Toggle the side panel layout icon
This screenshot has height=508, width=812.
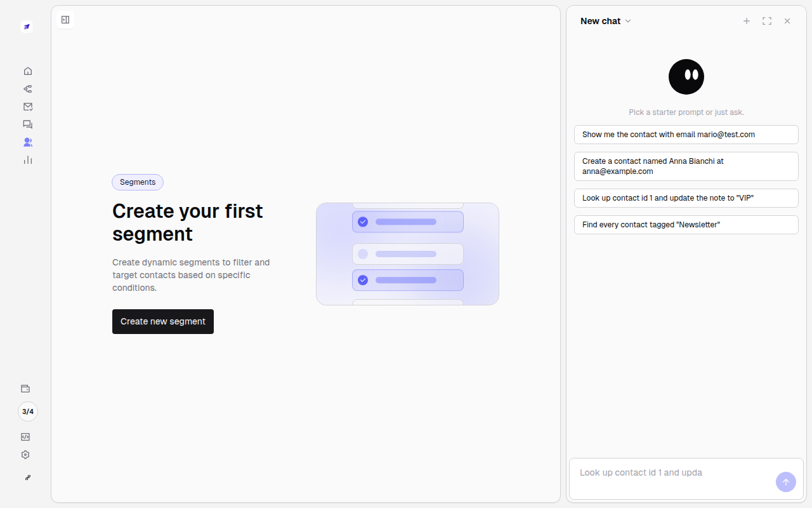pos(65,20)
